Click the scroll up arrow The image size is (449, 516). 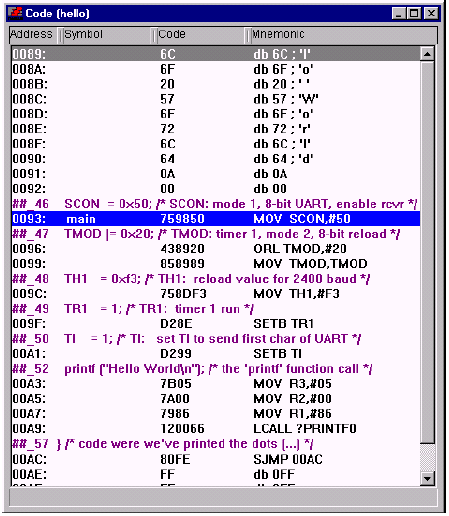click(427, 54)
